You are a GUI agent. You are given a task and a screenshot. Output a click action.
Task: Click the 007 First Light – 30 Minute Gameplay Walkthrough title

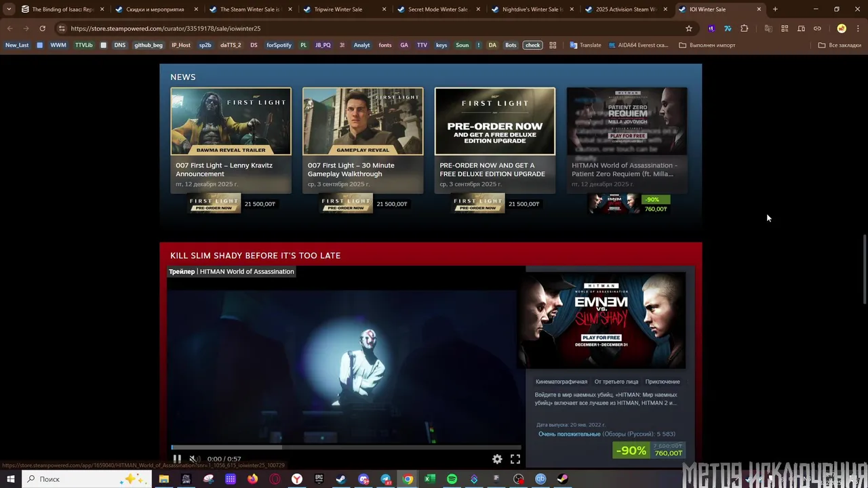(x=351, y=169)
